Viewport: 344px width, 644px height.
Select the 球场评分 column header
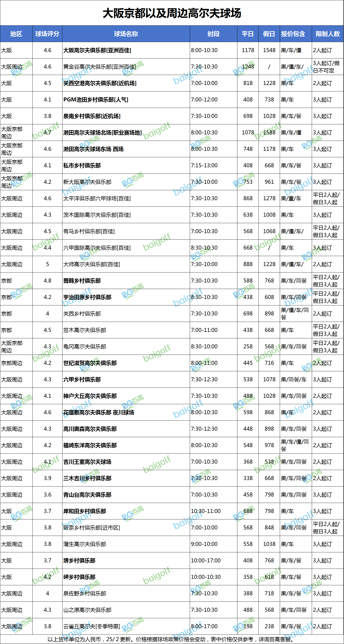click(x=47, y=34)
